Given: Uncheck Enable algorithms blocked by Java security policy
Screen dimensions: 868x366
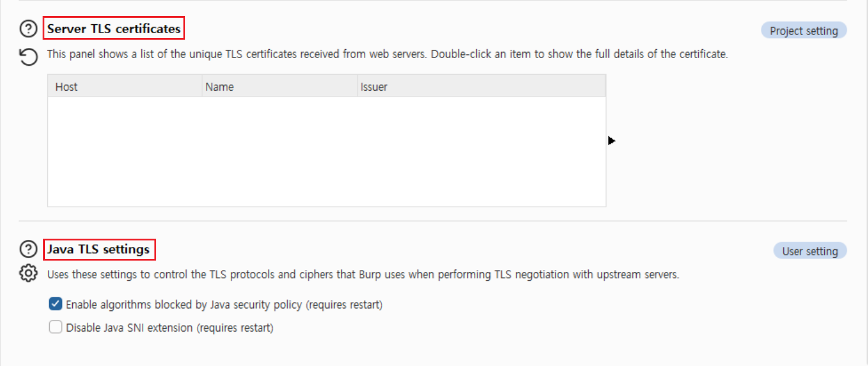Looking at the screenshot, I should tap(56, 304).
